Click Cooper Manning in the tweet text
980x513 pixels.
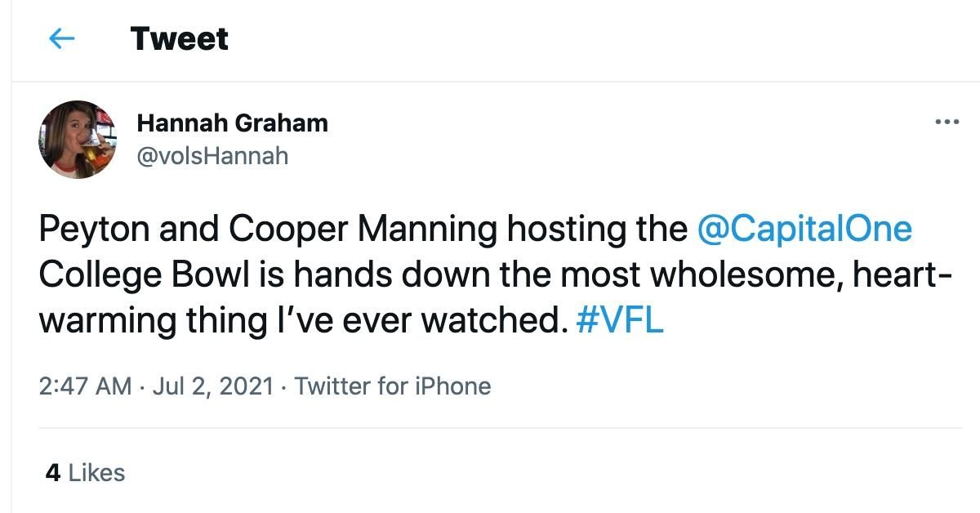coord(362,230)
